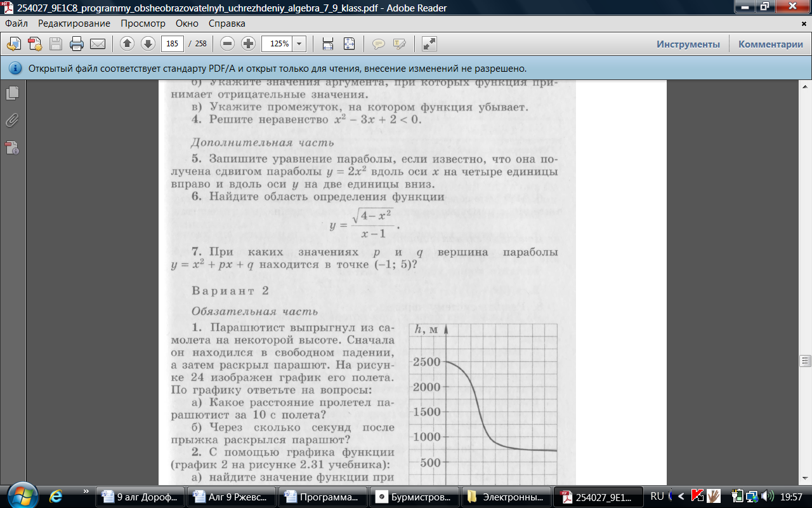
Task: Open attachments paperclip panel in sidebar
Action: pos(12,121)
